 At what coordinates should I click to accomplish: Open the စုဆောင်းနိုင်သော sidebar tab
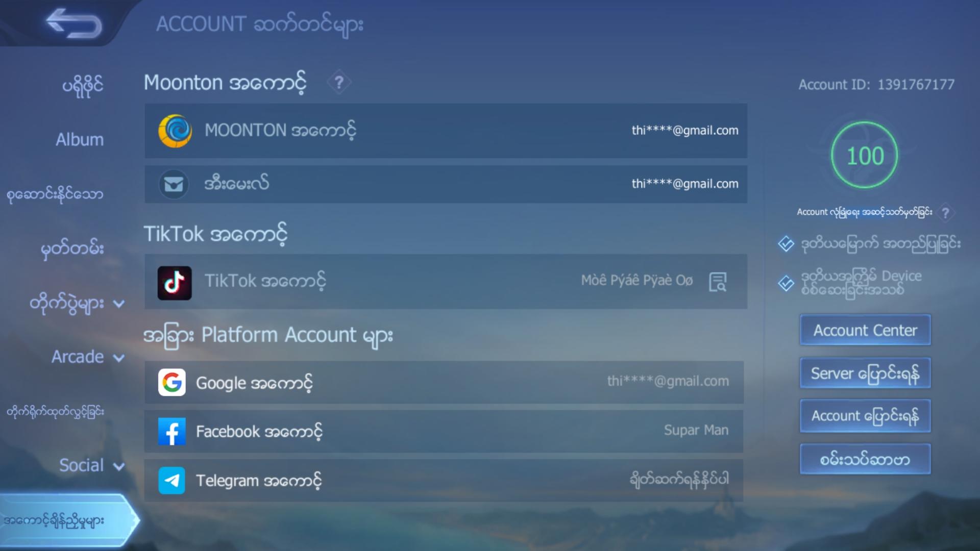[55, 194]
